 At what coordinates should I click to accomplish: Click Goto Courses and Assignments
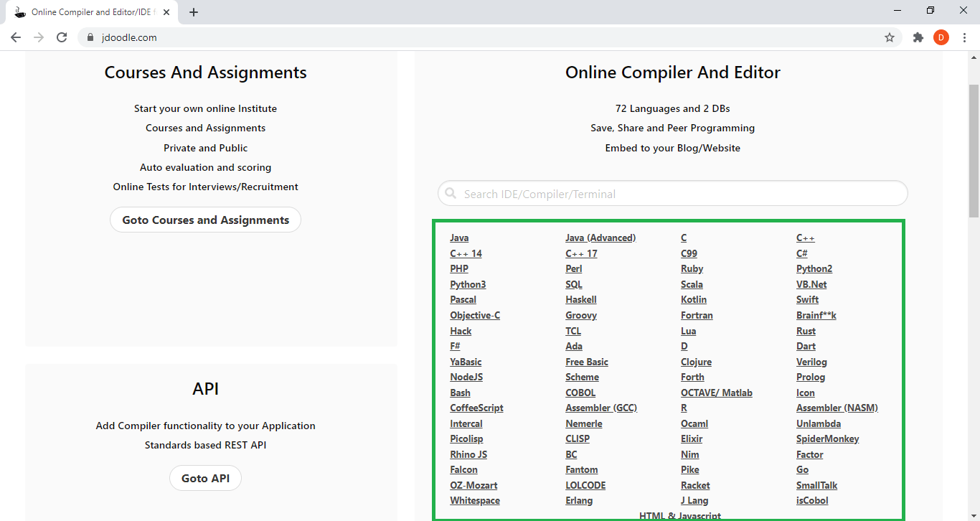205,220
